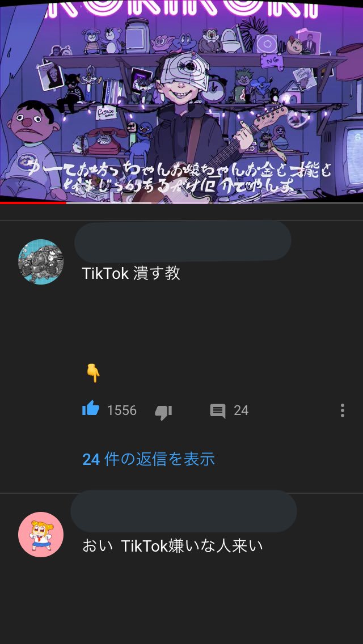Viewport: 363px width, 644px height.
Task: Seek within the red played progress bar
Action: click(x=33, y=203)
